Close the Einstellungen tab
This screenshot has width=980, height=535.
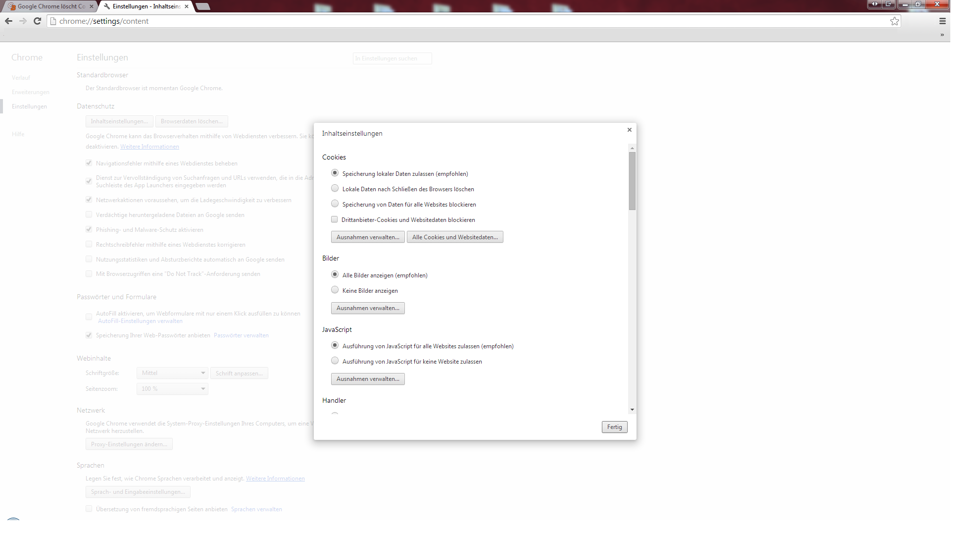pos(187,6)
